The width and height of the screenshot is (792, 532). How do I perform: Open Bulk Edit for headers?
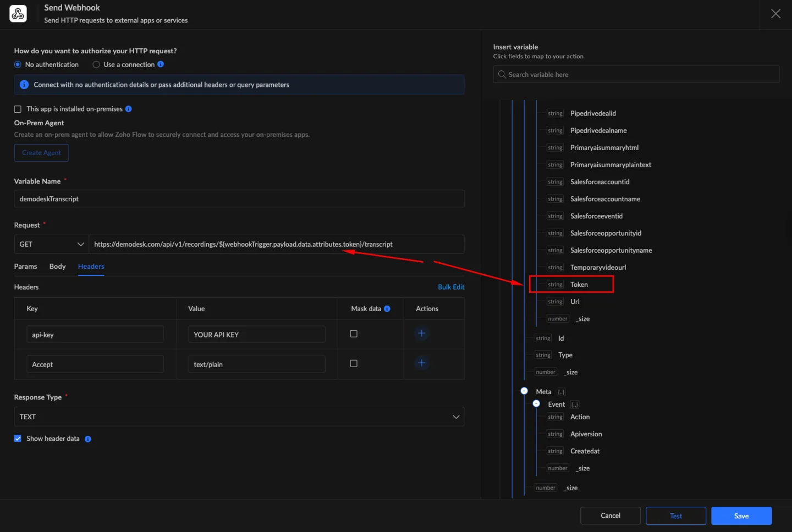(x=451, y=287)
